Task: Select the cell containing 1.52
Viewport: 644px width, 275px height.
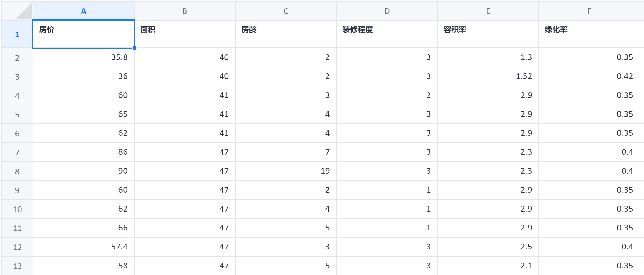Action: click(x=488, y=76)
